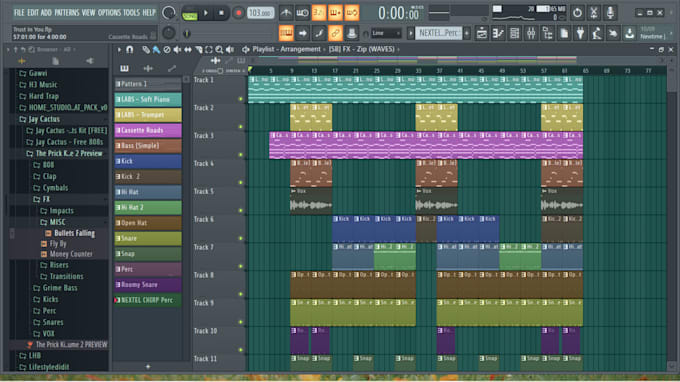
Task: Click the undo history circular arrow icon
Action: pos(577,13)
